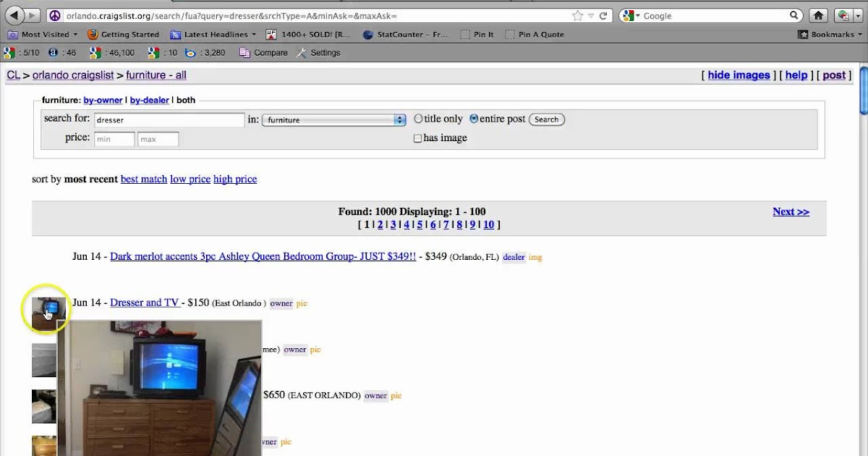The width and height of the screenshot is (868, 456).
Task: Go back with the browser back arrow
Action: coord(14,15)
